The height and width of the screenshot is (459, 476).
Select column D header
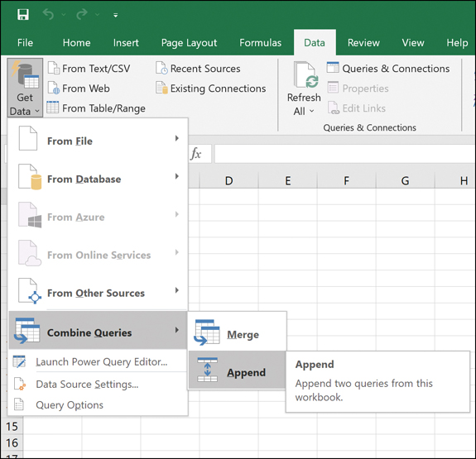(x=228, y=181)
